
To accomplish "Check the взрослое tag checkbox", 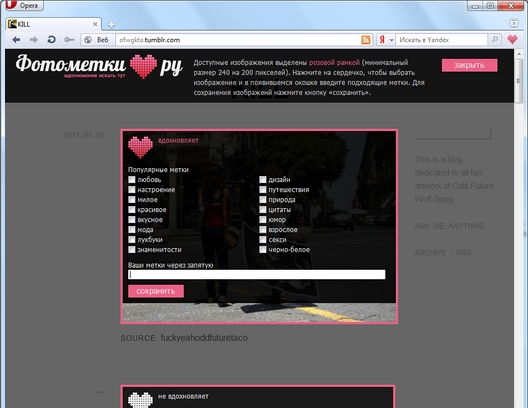I will coord(263,230).
